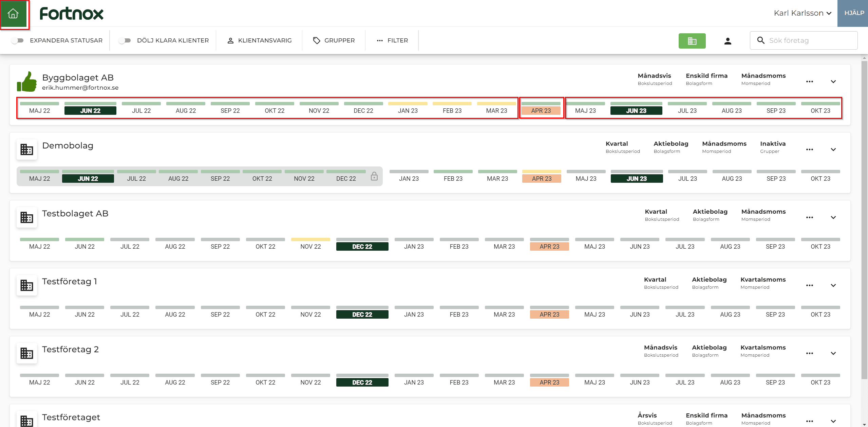Open the Testbolaget AB company name
868x427 pixels.
coord(75,213)
